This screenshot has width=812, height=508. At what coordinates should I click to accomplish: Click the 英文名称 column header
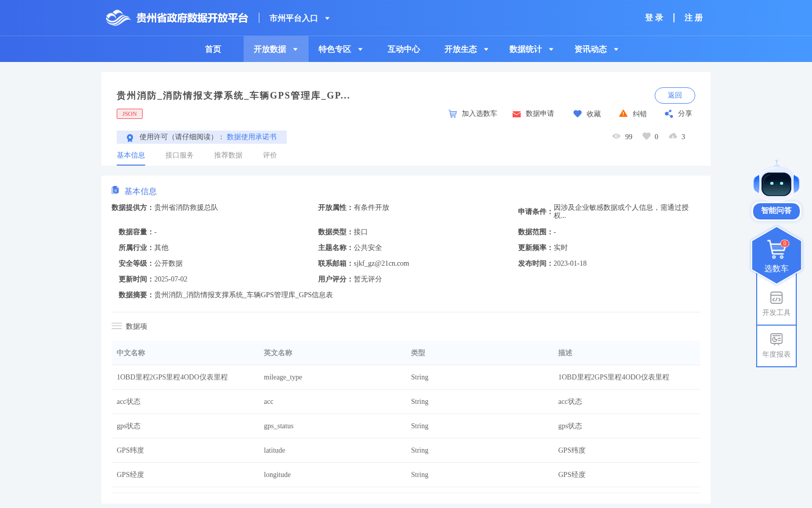coord(278,353)
